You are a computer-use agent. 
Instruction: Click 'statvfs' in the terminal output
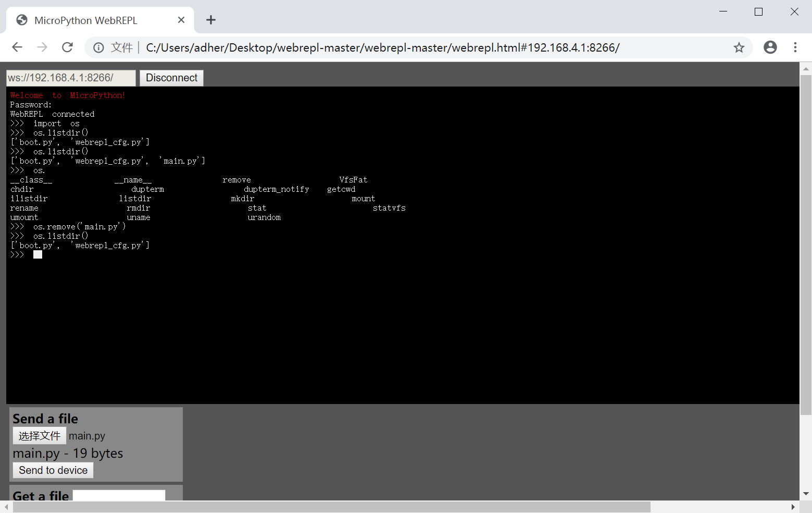tap(389, 208)
